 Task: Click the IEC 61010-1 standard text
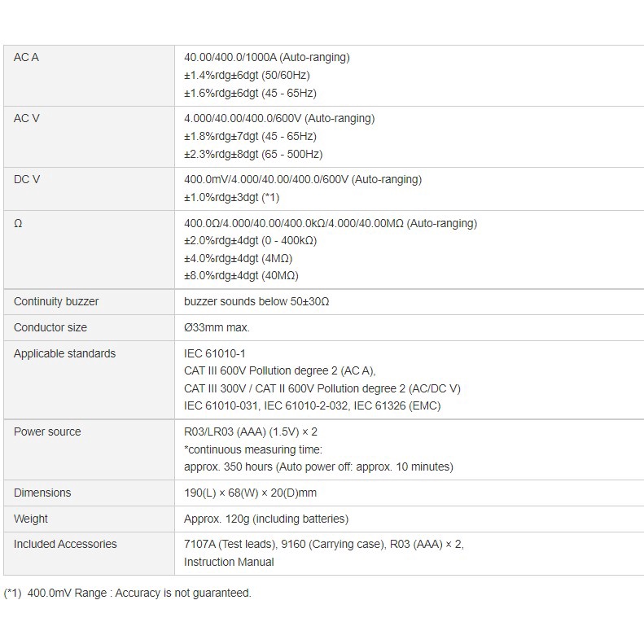[215, 353]
